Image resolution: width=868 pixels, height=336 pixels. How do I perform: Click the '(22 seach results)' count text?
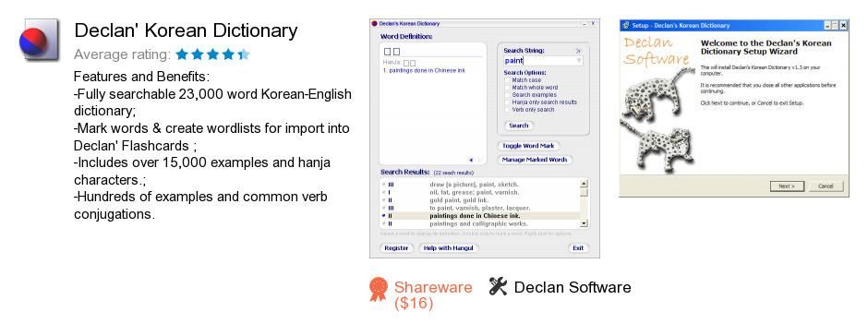coord(453,173)
